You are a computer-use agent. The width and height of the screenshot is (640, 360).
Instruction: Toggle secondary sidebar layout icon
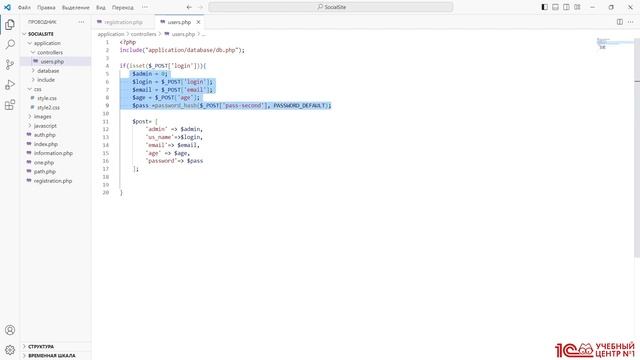[x=566, y=7]
